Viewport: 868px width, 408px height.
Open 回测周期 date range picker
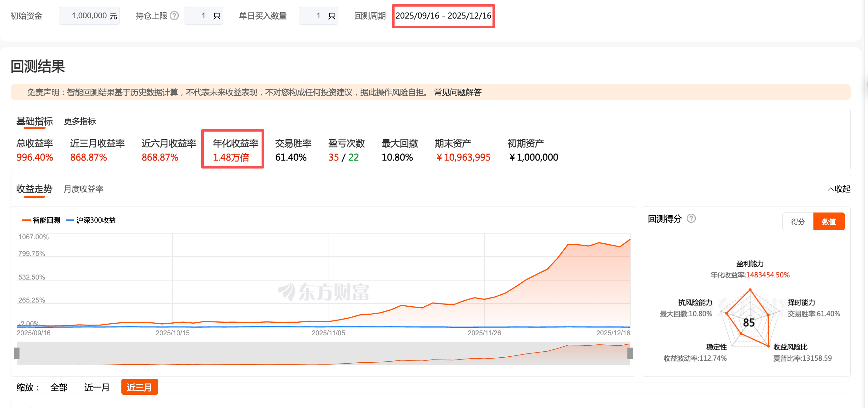(x=443, y=16)
